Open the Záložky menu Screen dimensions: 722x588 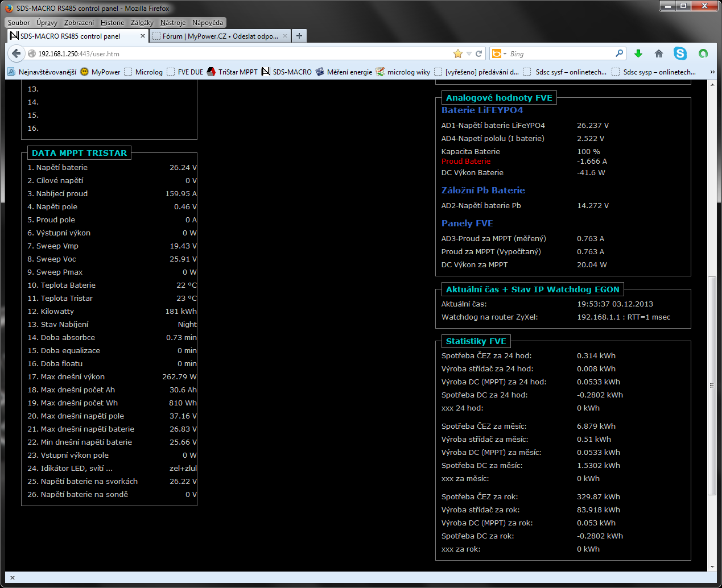point(142,23)
